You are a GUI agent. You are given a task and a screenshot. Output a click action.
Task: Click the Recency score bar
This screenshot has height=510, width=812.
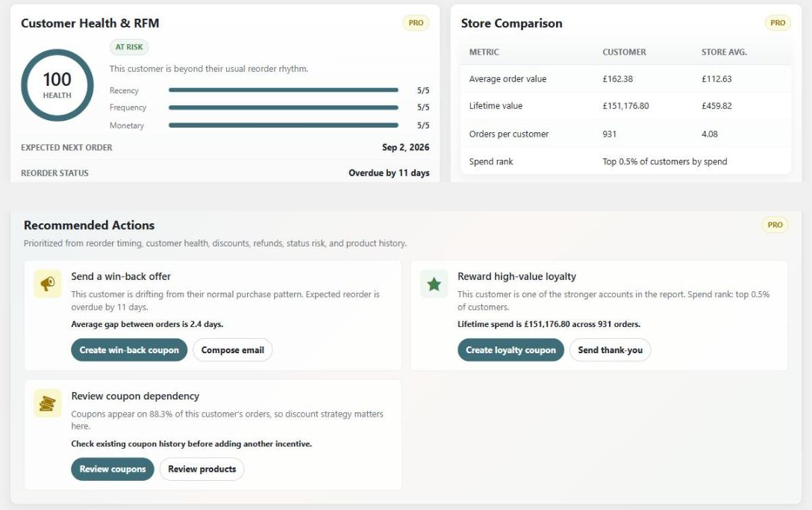point(284,90)
